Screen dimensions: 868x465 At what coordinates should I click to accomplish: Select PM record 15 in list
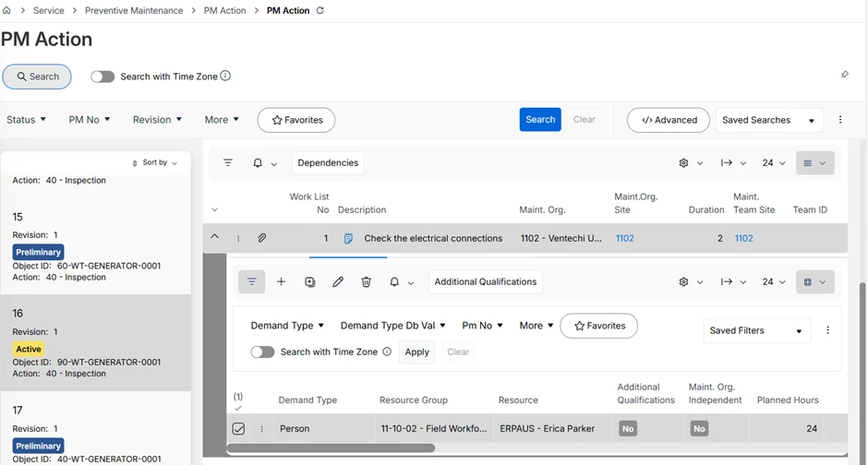(x=96, y=246)
